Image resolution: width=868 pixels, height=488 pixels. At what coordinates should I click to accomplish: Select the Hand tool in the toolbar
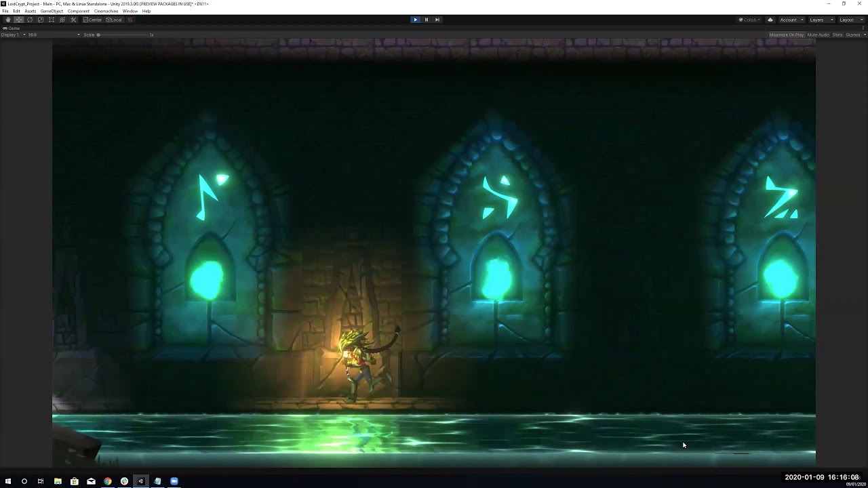(8, 19)
